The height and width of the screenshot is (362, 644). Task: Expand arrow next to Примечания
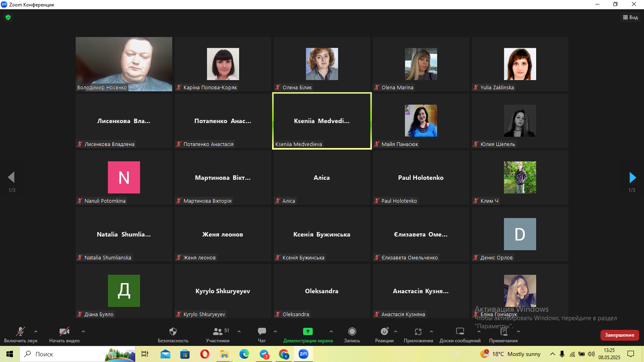tap(518, 331)
